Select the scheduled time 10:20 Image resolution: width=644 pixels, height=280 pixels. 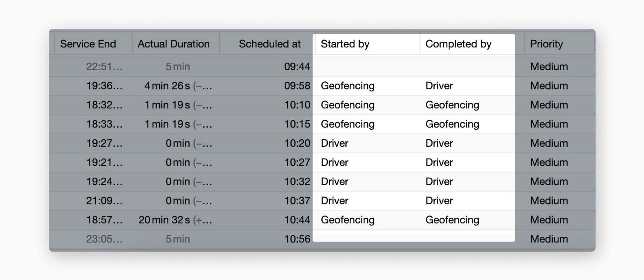click(297, 143)
